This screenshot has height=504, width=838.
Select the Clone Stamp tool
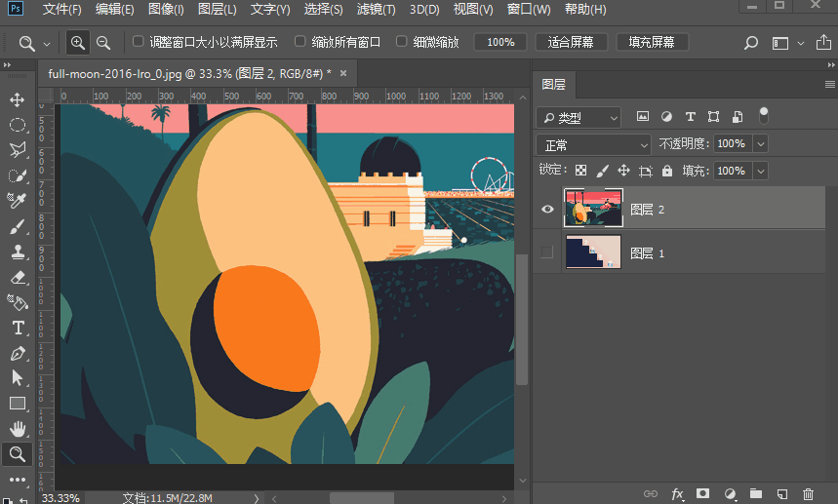[18, 252]
